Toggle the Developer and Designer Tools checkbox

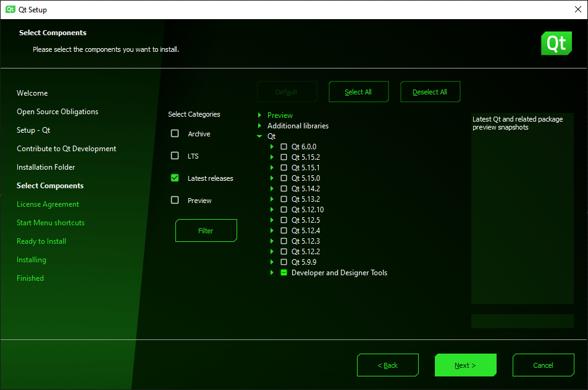pos(284,272)
